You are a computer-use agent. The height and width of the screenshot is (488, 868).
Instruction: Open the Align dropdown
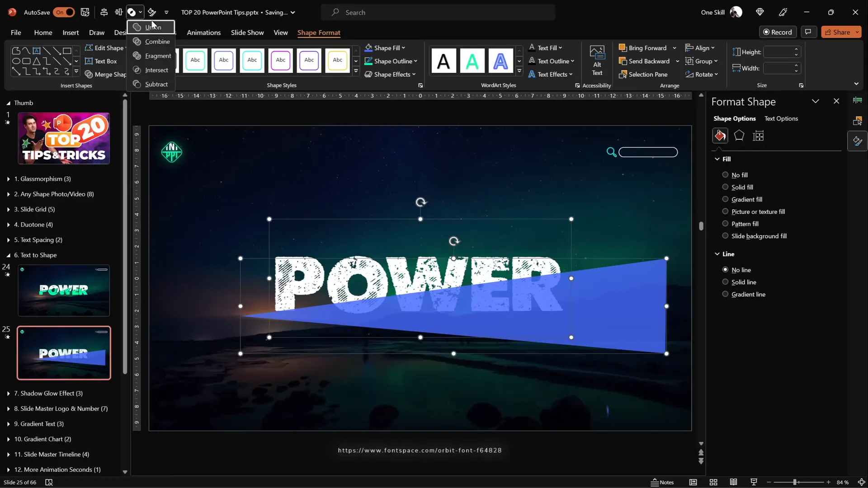pyautogui.click(x=700, y=48)
